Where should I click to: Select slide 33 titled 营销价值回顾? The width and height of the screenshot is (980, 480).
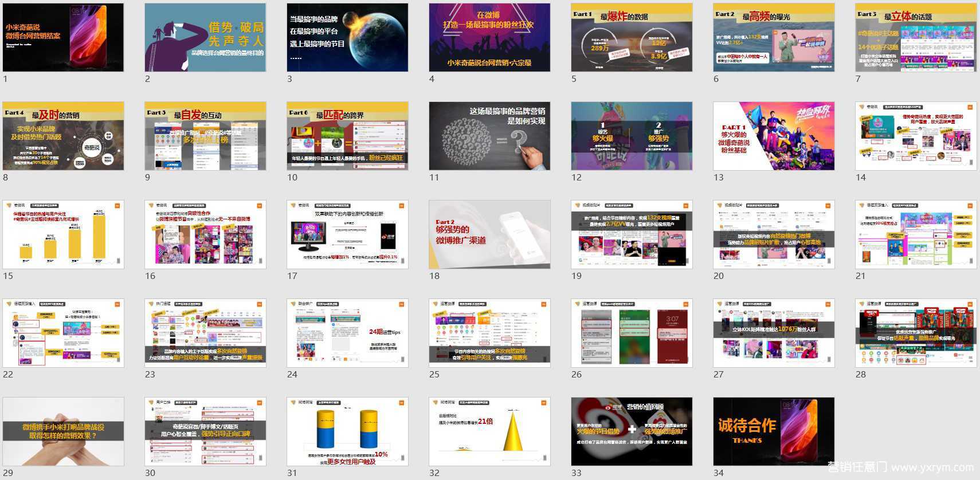point(632,431)
